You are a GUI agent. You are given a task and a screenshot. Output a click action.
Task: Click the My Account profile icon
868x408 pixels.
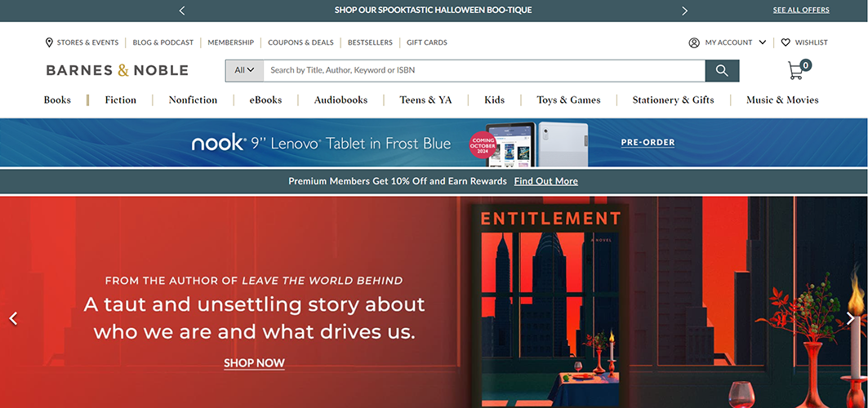(x=694, y=42)
